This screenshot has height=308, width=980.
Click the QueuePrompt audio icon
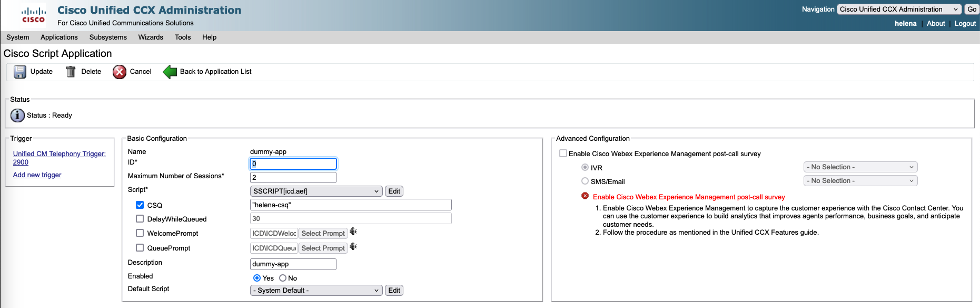click(x=353, y=247)
